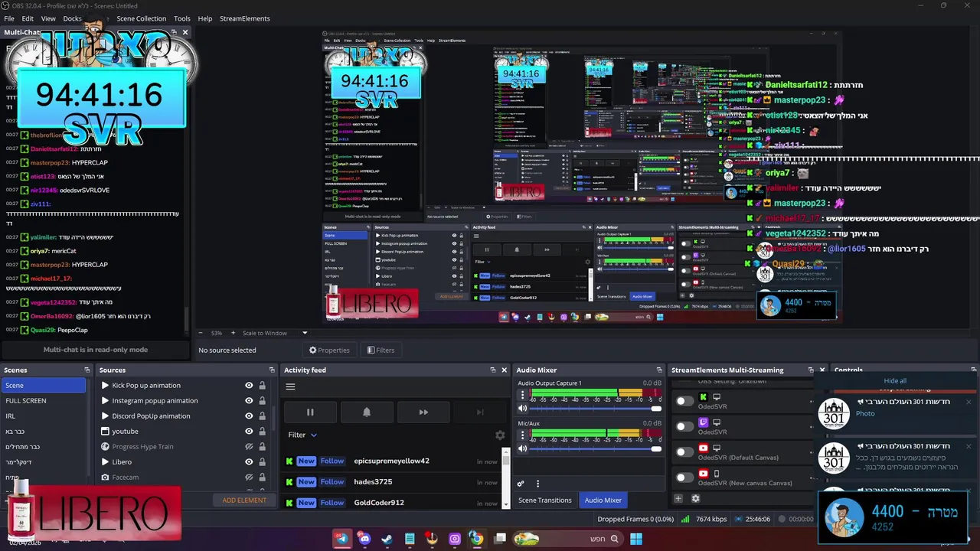The width and height of the screenshot is (980, 551).
Task: Switch to the Audio Mixer tab
Action: pos(603,500)
